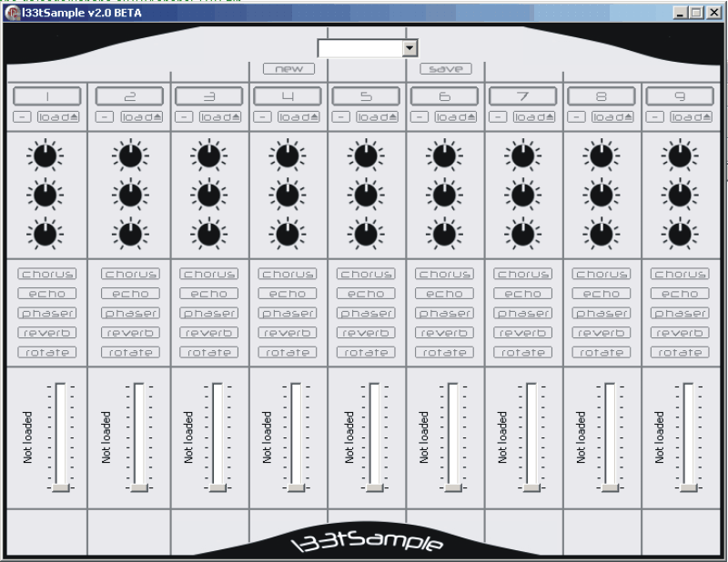728x562 pixels.
Task: Click the new button
Action: [288, 68]
